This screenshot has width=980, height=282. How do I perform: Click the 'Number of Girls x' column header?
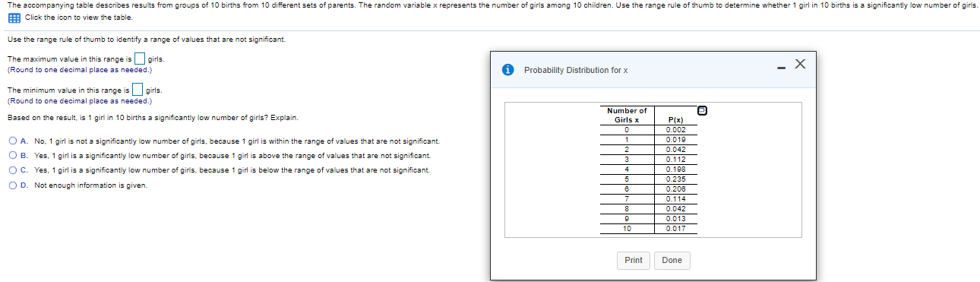(x=627, y=116)
